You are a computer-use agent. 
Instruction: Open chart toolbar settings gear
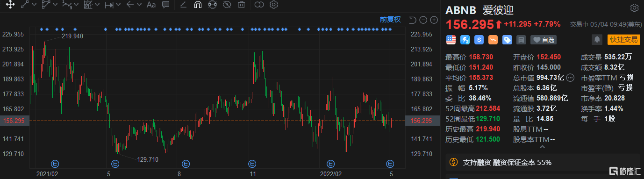click(x=274, y=5)
